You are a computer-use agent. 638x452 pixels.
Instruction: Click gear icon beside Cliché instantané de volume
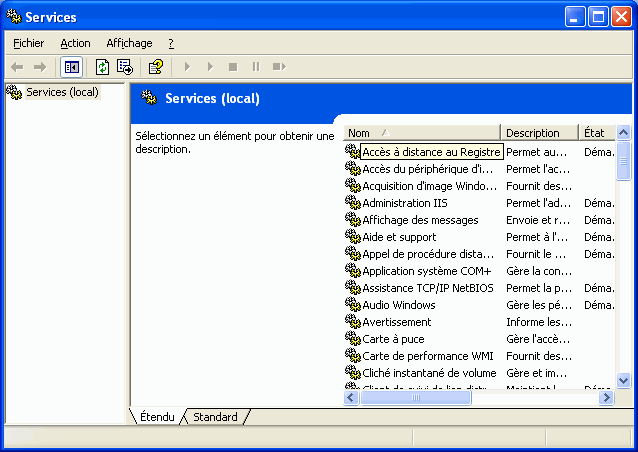click(353, 373)
